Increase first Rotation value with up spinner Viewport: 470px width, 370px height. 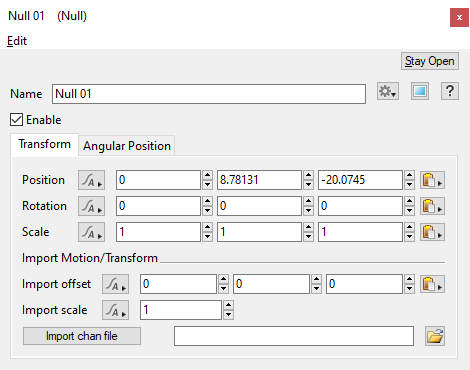207,201
